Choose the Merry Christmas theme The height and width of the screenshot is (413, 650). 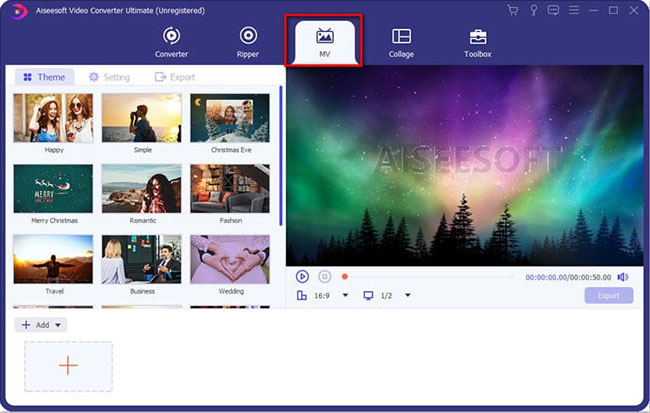pyautogui.click(x=53, y=189)
